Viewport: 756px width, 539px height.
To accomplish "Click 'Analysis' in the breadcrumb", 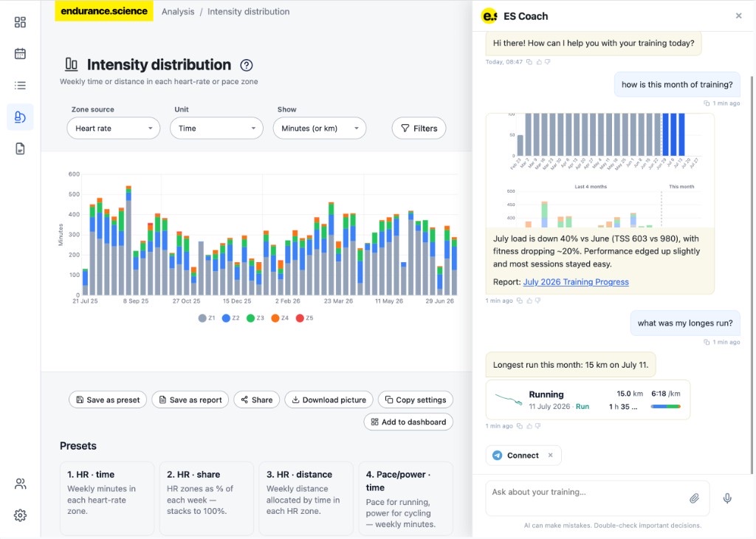I will click(x=178, y=12).
